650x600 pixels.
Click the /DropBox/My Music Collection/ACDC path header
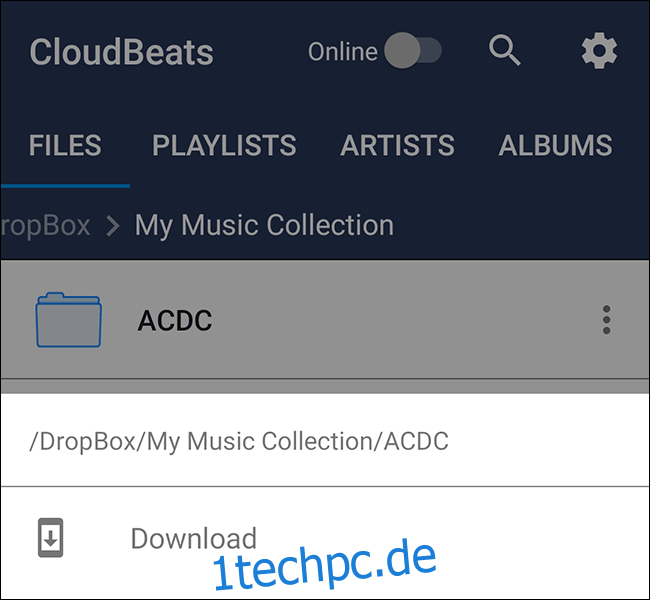pos(239,441)
